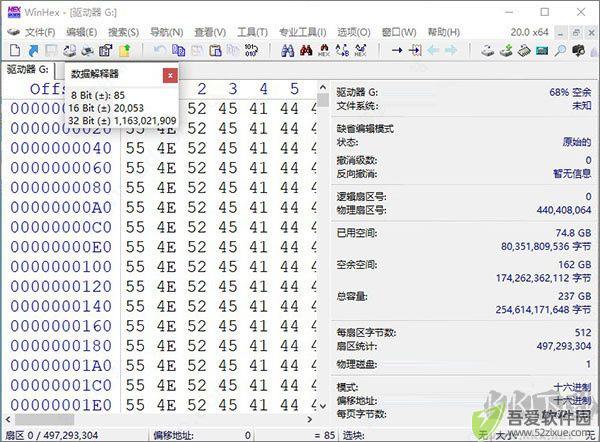Click the Go To Offset arrow icon

pyautogui.click(x=397, y=50)
